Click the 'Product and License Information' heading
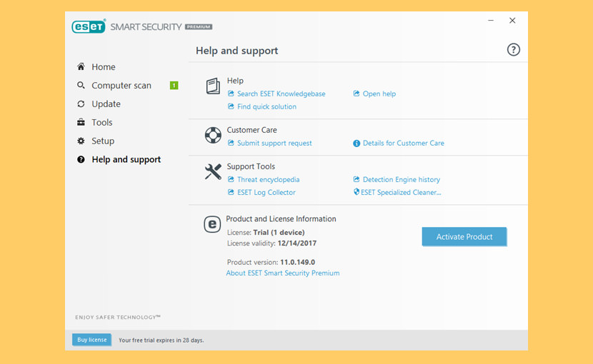 click(281, 219)
